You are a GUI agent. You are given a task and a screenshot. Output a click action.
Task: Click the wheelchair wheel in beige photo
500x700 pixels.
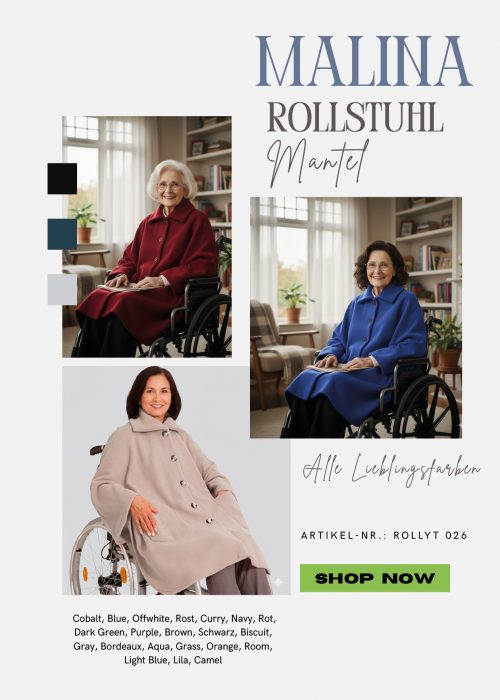tap(102, 557)
